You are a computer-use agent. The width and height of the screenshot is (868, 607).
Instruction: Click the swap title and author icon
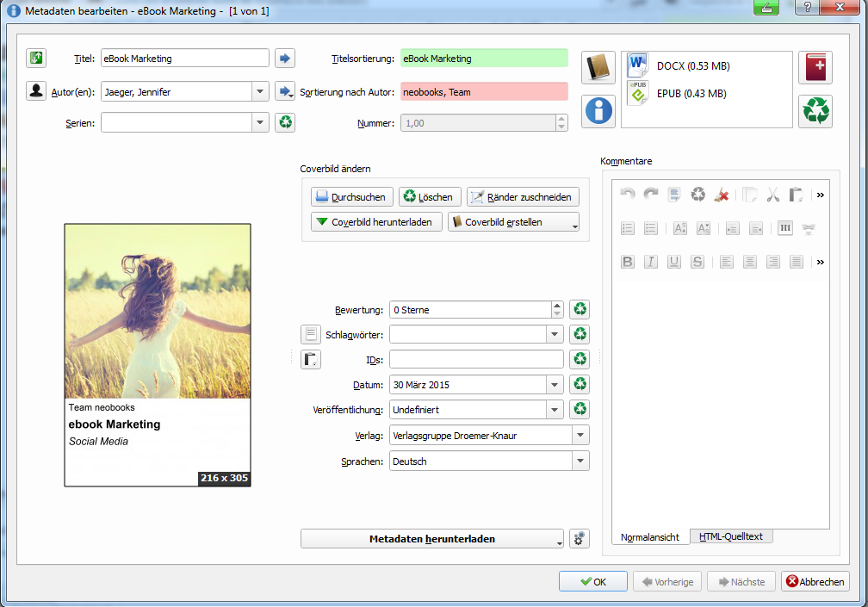tap(35, 58)
